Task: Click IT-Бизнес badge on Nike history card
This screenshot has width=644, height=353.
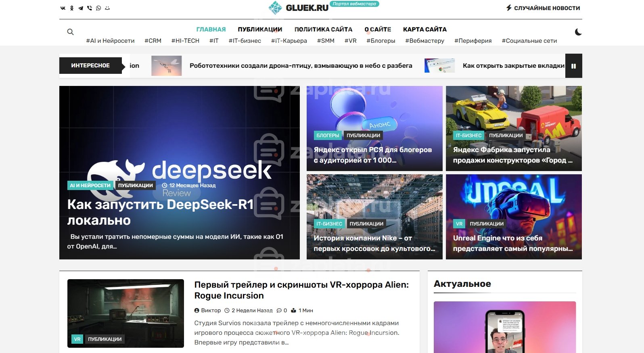Action: 329,224
